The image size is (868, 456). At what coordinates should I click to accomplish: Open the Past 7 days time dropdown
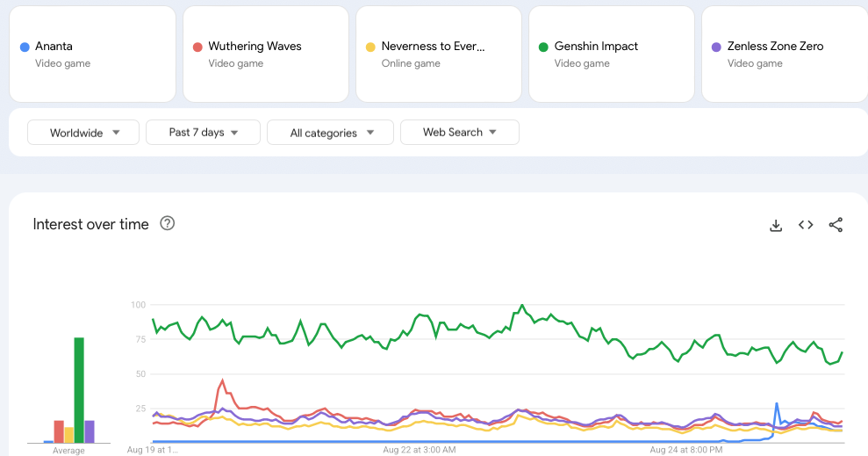click(x=203, y=133)
